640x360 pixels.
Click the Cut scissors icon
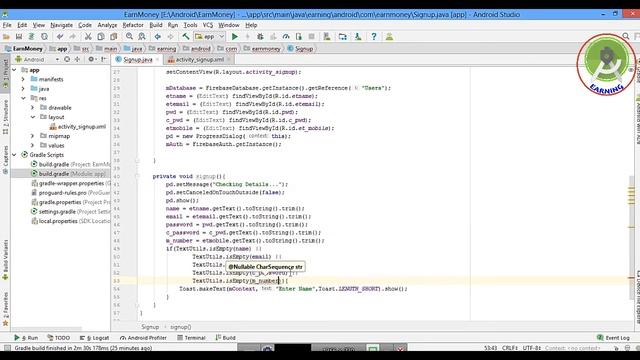point(88,37)
